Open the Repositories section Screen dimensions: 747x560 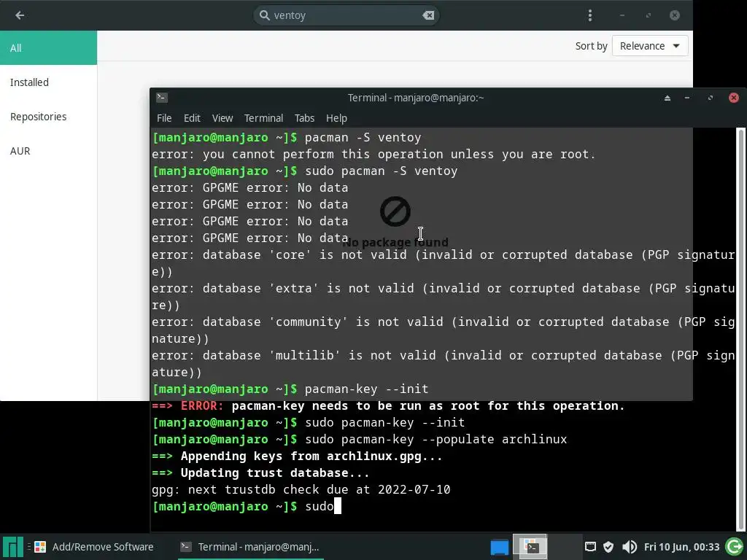(x=48, y=116)
